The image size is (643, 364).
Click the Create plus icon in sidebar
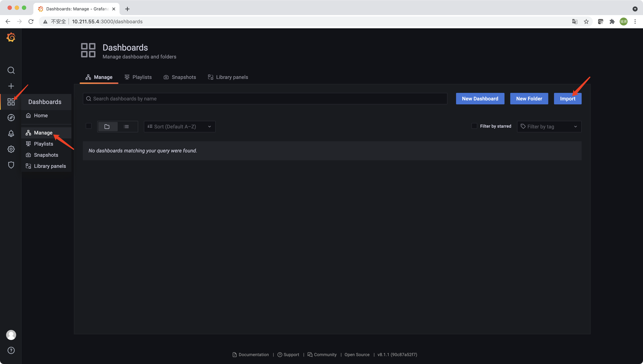pyautogui.click(x=11, y=86)
